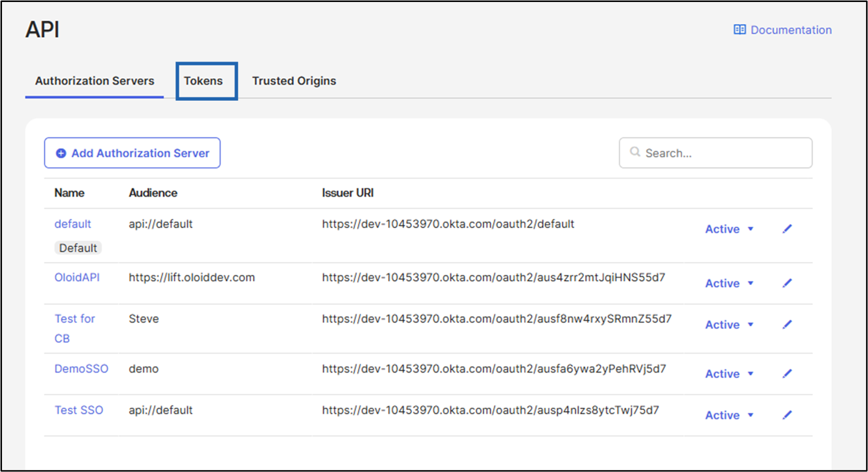The image size is (868, 472).
Task: Open the Test SSO authorization server
Action: [x=79, y=410]
